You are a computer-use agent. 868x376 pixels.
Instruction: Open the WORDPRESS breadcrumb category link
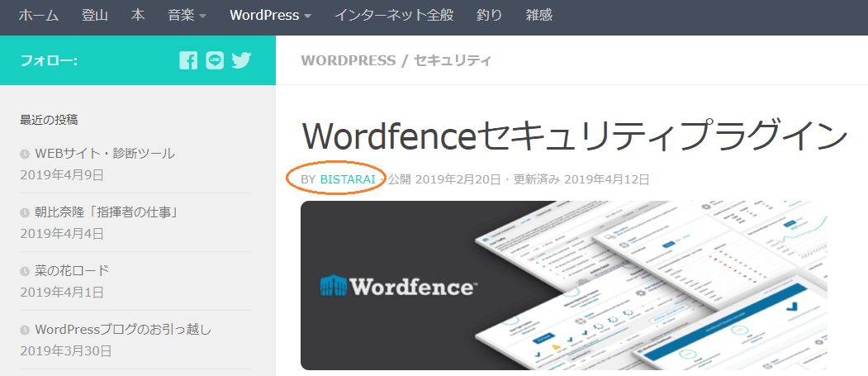pyautogui.click(x=349, y=60)
